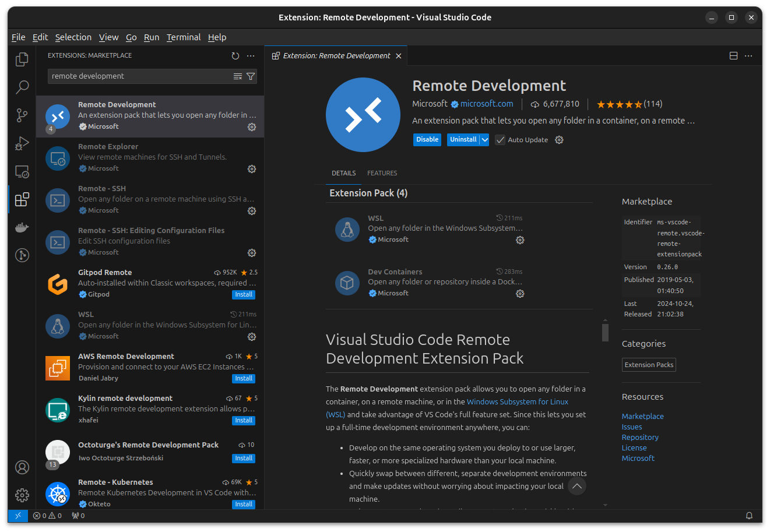
Task: Open the Run menu
Action: pos(152,37)
